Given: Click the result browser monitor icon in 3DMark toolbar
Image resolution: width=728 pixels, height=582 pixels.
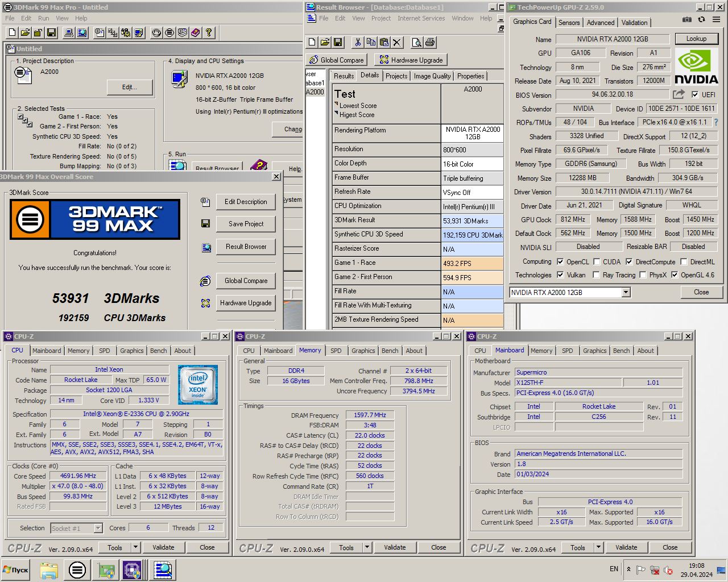Looking at the screenshot, I should pos(81,33).
